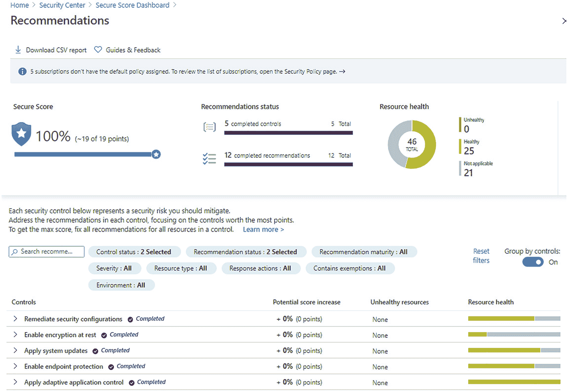Click the Completed check icon for Apply system updates

pos(95,351)
